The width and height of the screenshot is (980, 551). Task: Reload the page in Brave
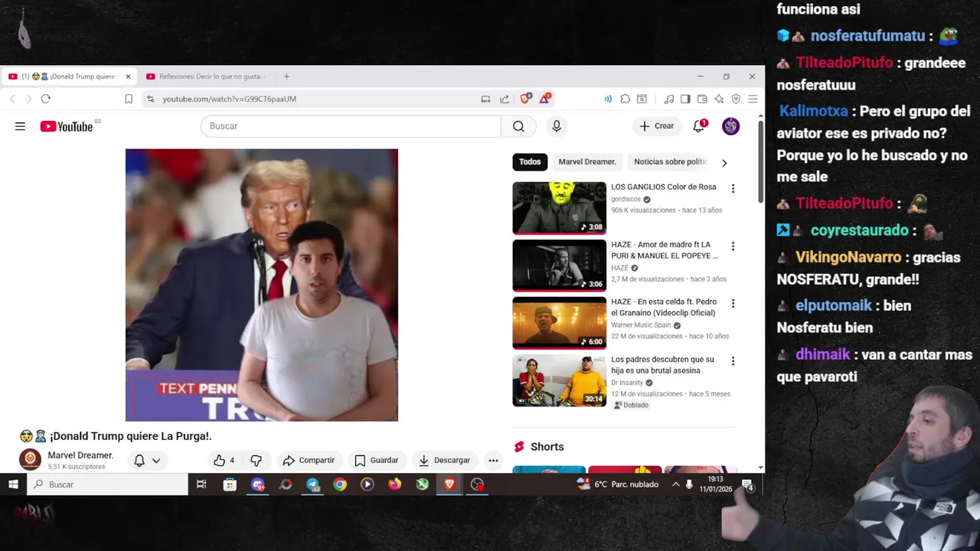pyautogui.click(x=46, y=99)
